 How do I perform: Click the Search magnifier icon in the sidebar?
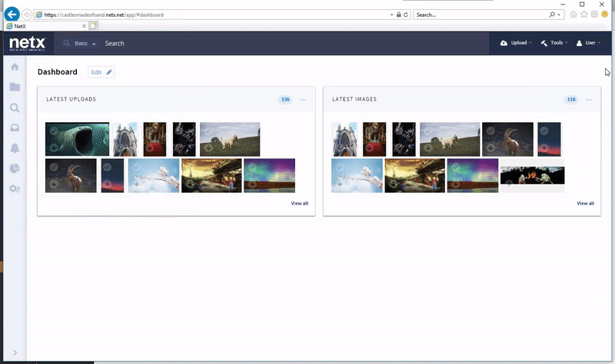pos(15,108)
